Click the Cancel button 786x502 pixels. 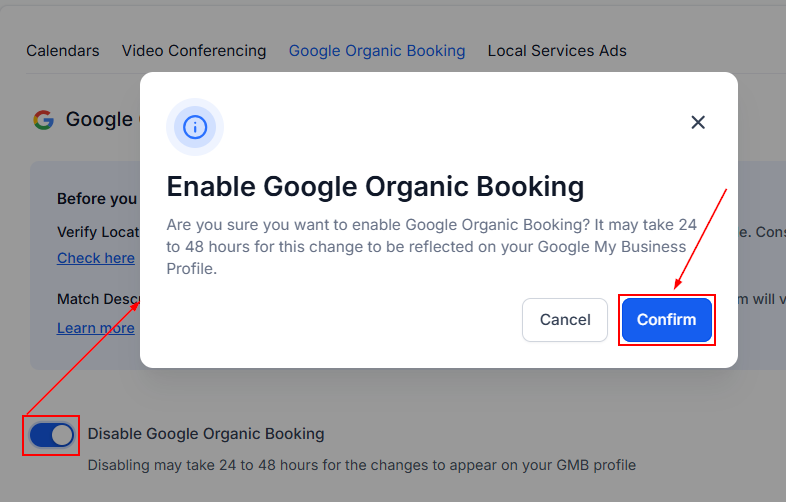coord(565,320)
